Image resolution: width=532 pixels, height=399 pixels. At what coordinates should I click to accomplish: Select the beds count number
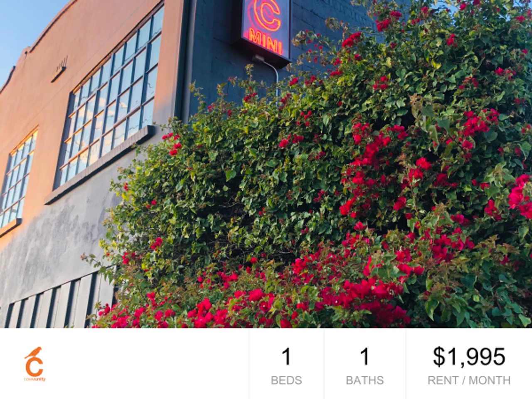[286, 357]
